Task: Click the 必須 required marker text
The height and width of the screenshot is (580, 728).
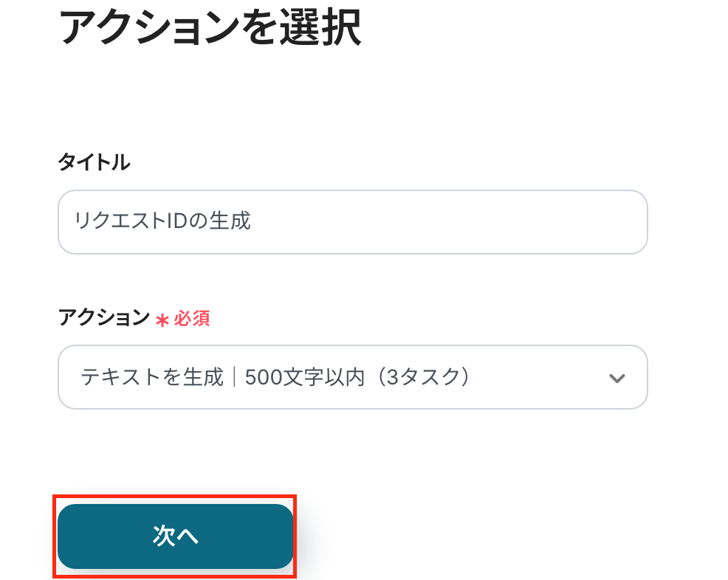Action: point(192,319)
